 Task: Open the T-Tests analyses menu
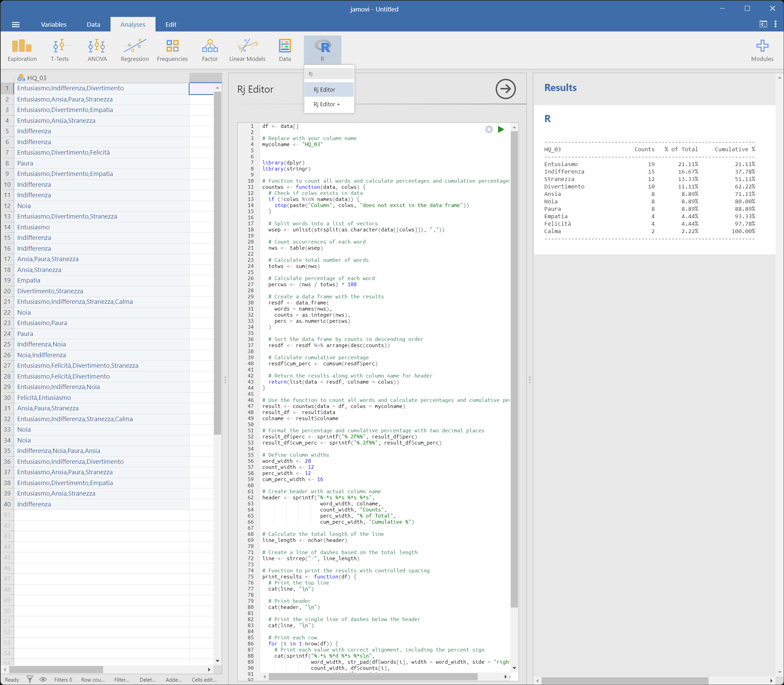60,50
